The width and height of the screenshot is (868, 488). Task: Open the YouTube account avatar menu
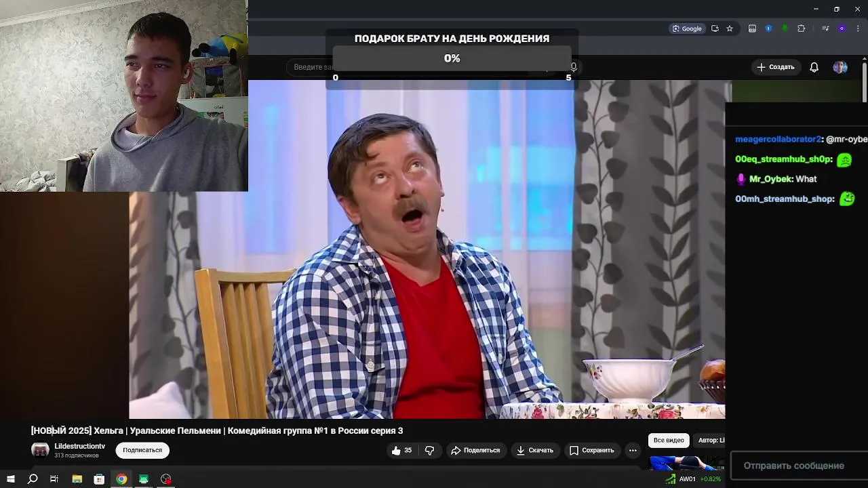[x=840, y=67]
